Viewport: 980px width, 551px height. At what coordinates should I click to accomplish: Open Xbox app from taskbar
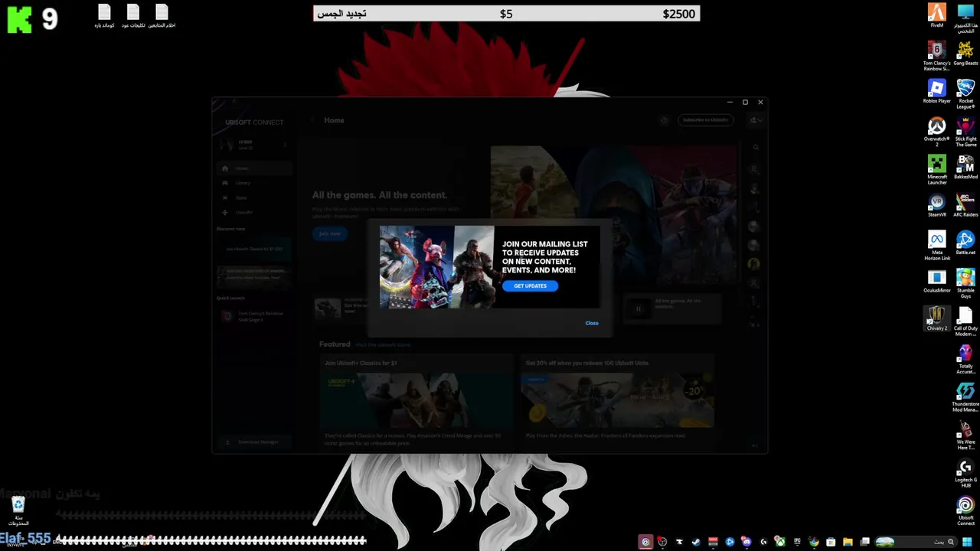(x=780, y=542)
